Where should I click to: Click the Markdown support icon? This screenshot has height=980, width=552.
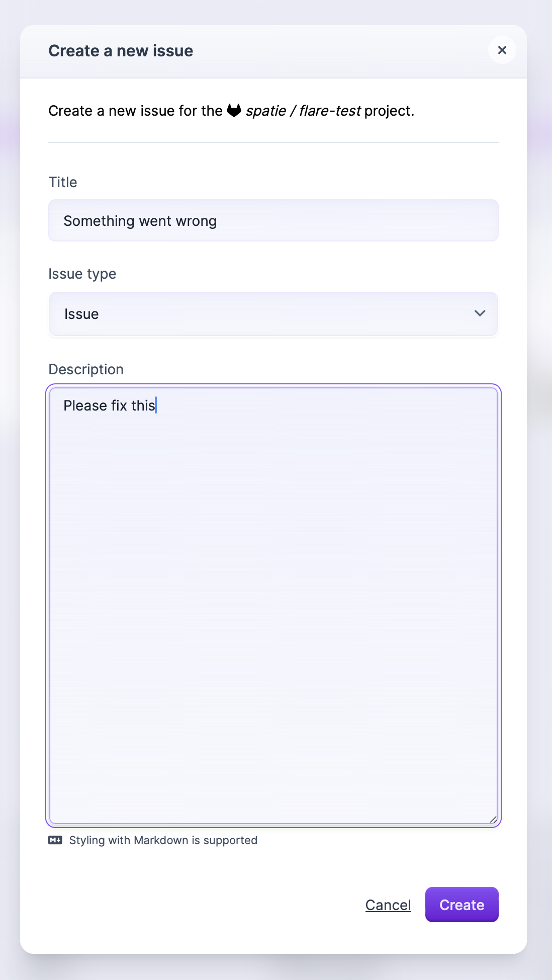(x=56, y=840)
